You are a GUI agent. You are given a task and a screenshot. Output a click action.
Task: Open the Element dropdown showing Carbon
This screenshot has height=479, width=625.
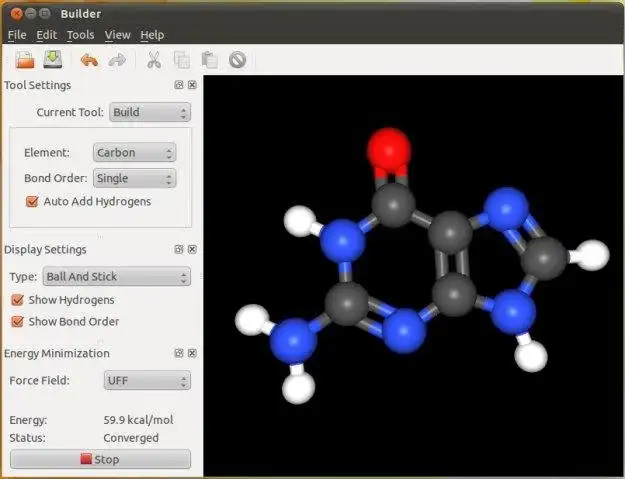click(x=134, y=153)
